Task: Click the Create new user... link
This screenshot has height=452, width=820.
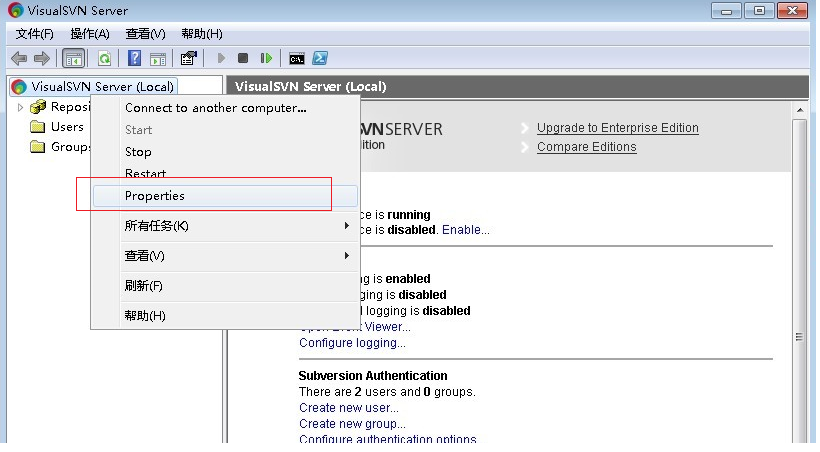Action: tap(349, 408)
